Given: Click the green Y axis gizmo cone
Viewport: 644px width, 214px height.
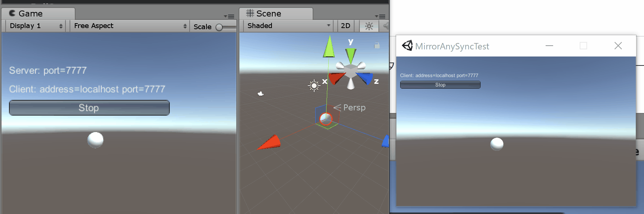Looking at the screenshot, I should [351, 55].
